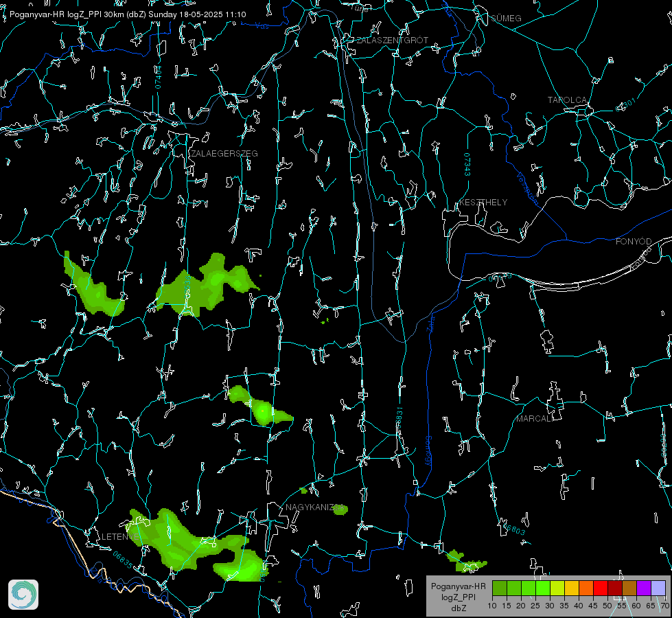
Task: Click the radar echo over Letenye
Action: [172, 540]
